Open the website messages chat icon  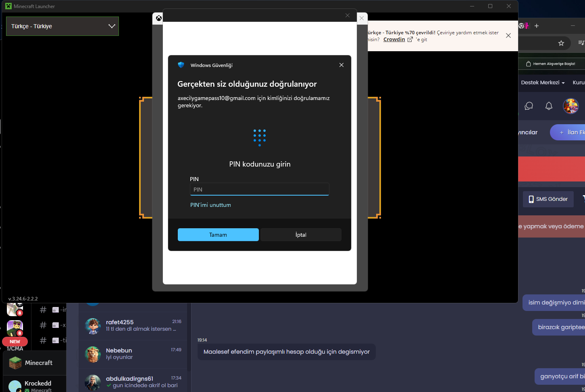(529, 106)
